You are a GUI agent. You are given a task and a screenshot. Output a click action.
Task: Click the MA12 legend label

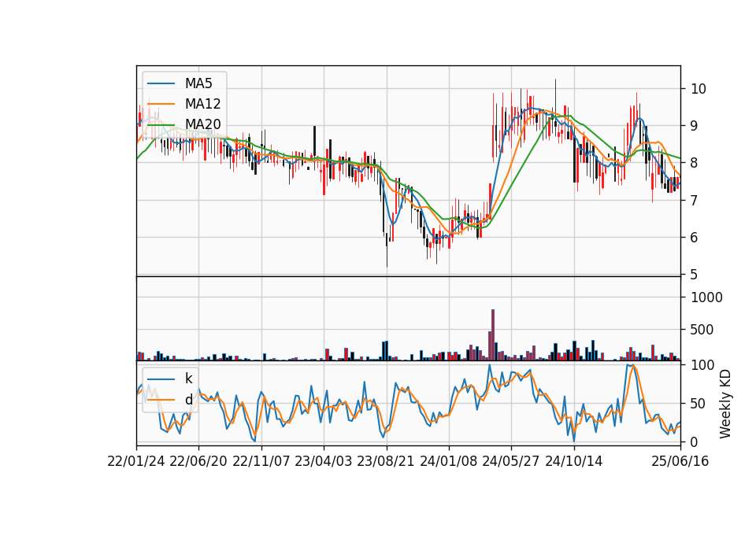pos(202,104)
